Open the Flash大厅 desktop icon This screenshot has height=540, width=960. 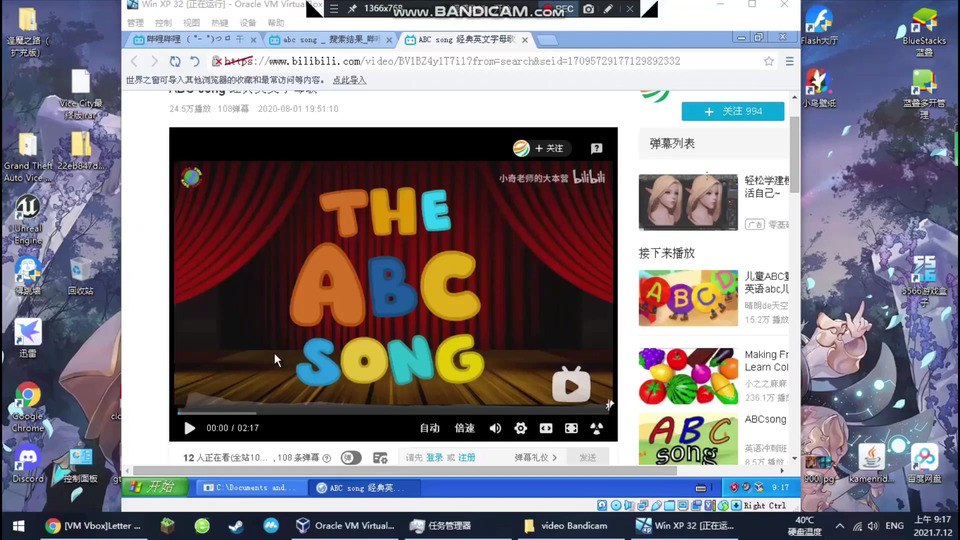click(819, 28)
